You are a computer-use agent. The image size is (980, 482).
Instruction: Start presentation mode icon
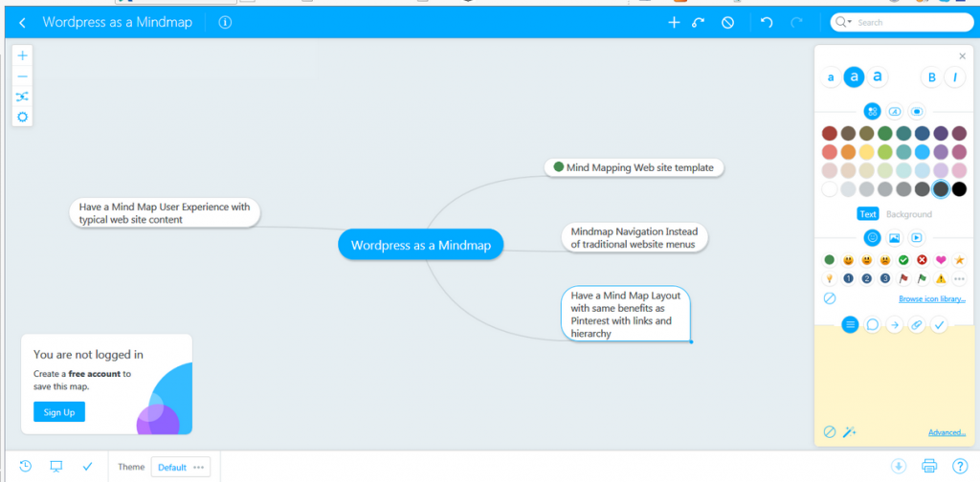(x=56, y=466)
